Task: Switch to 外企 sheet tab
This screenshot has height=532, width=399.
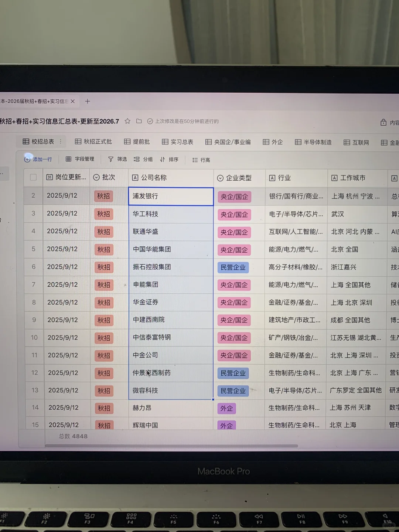Action: click(273, 142)
